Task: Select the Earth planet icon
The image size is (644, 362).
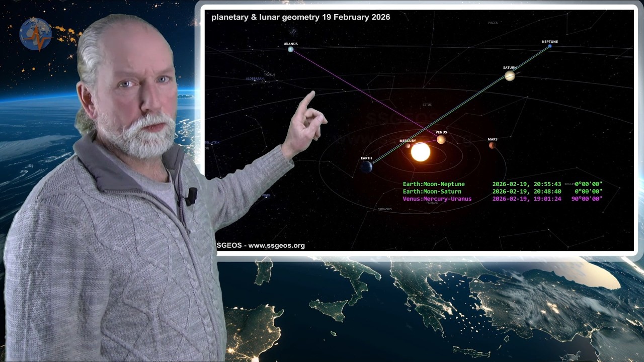Action: tap(366, 166)
